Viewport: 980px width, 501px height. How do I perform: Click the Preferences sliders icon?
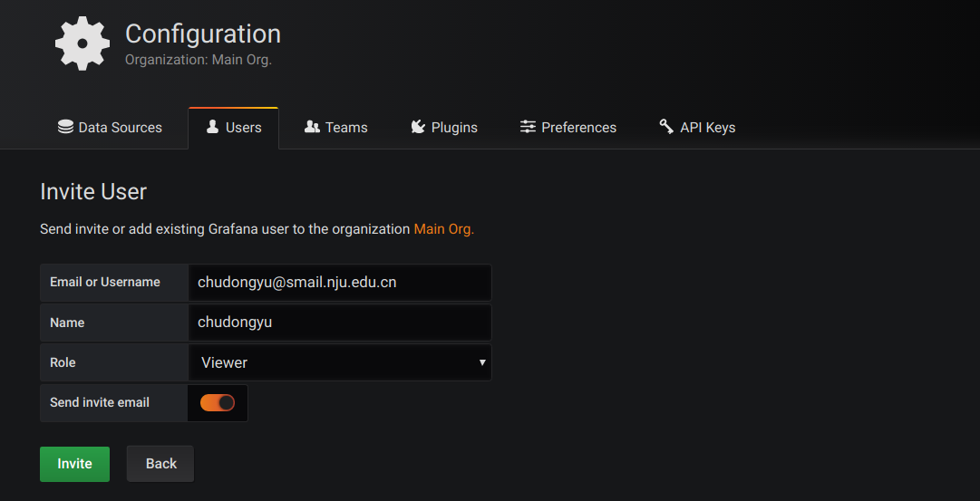tap(529, 128)
